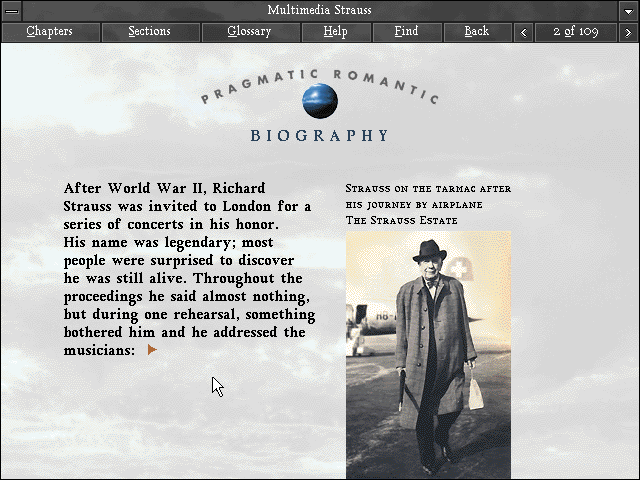The image size is (640, 480).
Task: Go to the next page arrow
Action: tap(628, 32)
